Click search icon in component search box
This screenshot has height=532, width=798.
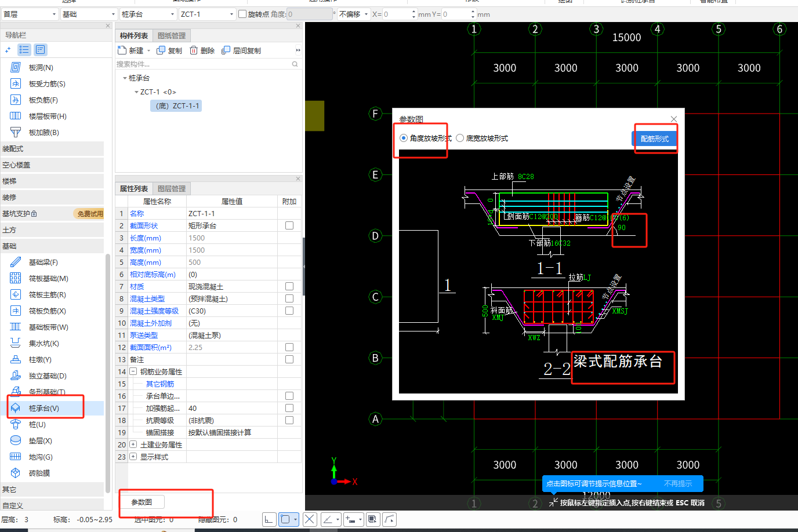tap(295, 64)
